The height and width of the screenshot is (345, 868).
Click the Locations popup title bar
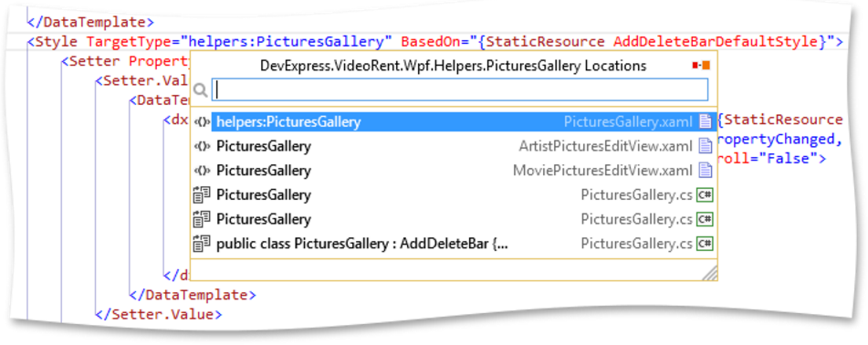[453, 66]
